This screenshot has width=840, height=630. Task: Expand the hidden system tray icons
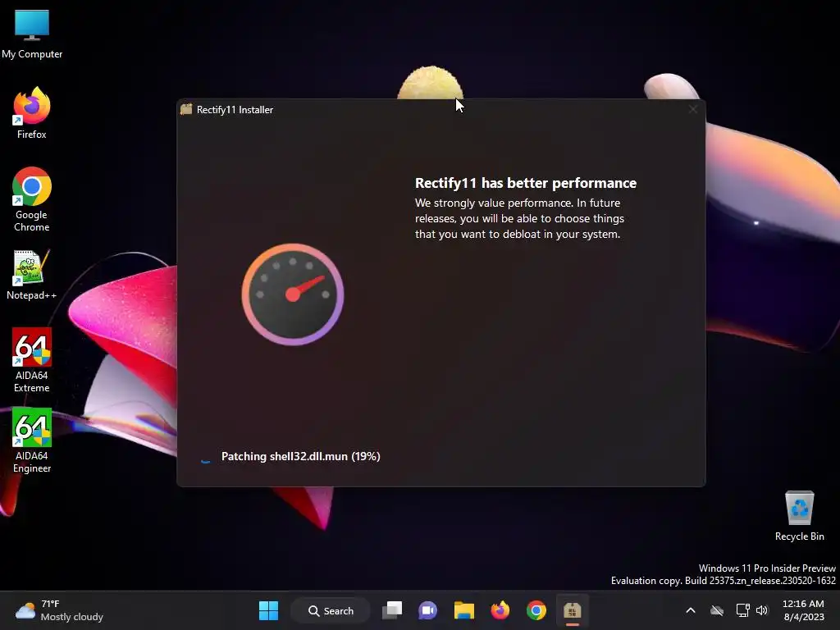(x=691, y=610)
